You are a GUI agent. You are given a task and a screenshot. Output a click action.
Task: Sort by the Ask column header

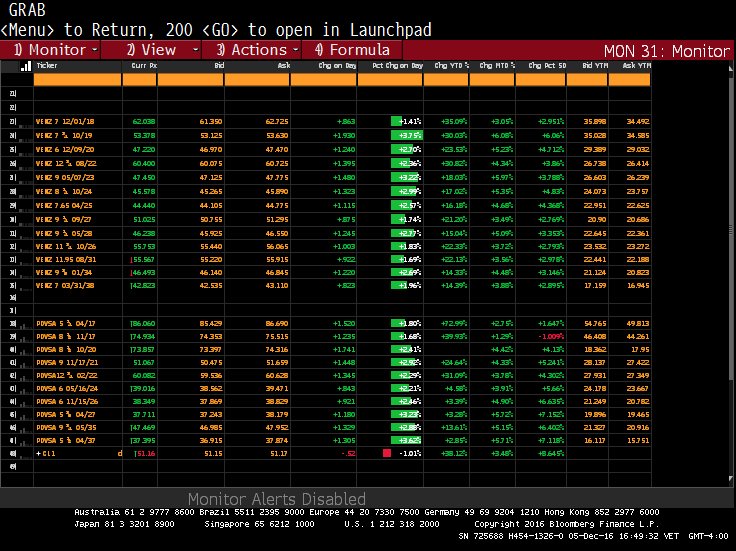click(284, 66)
